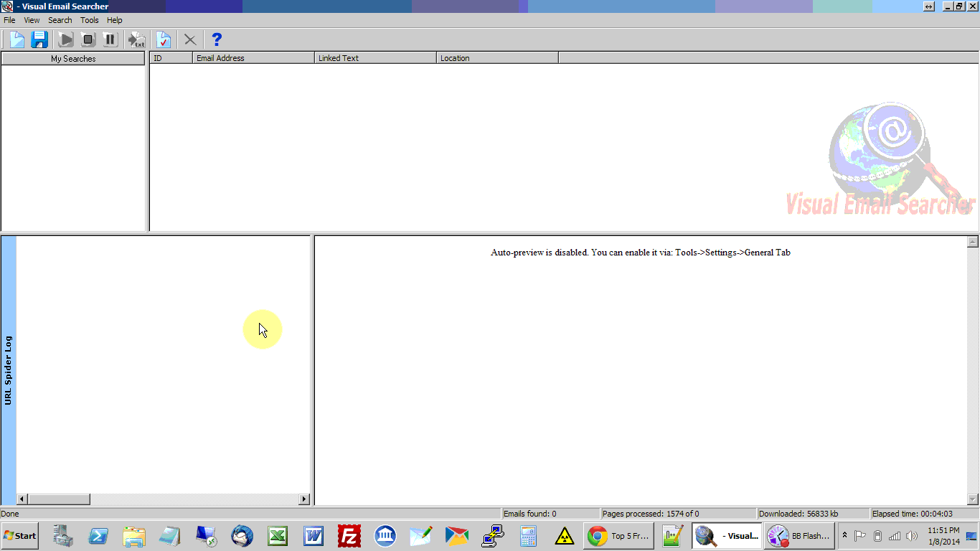Click the blue bank building taskbar icon
Image resolution: width=980 pixels, height=551 pixels.
tap(385, 536)
